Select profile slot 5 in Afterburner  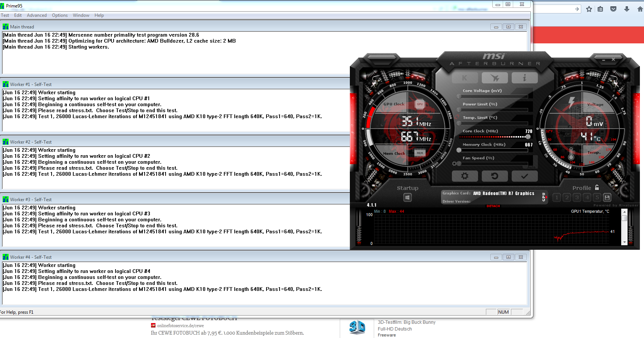(x=597, y=197)
